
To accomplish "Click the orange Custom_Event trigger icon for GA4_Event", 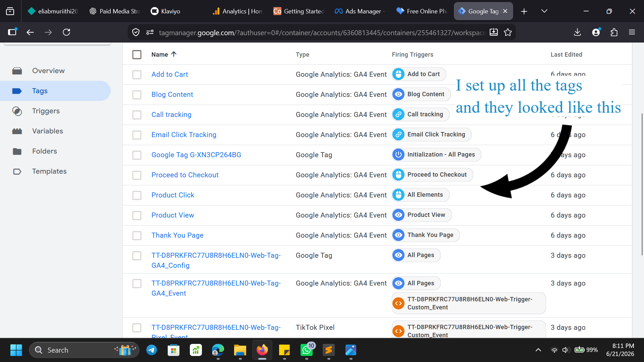I will pyautogui.click(x=398, y=303).
